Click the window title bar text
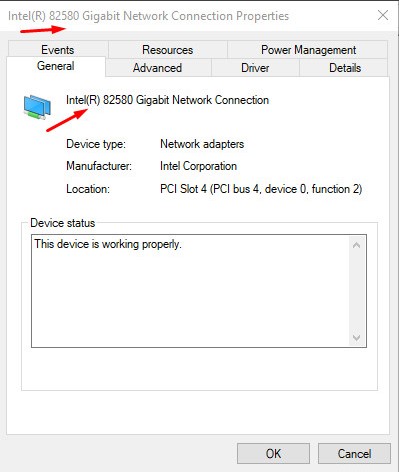399x472 pixels. 148,16
